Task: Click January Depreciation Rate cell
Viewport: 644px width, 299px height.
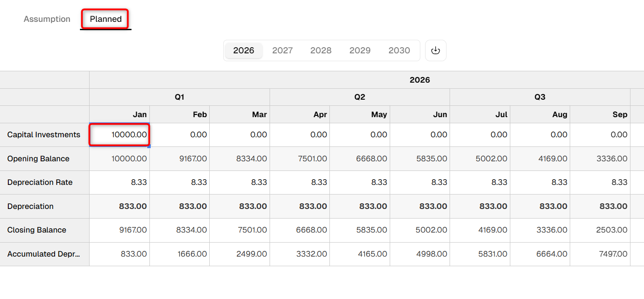Action: pyautogui.click(x=120, y=182)
